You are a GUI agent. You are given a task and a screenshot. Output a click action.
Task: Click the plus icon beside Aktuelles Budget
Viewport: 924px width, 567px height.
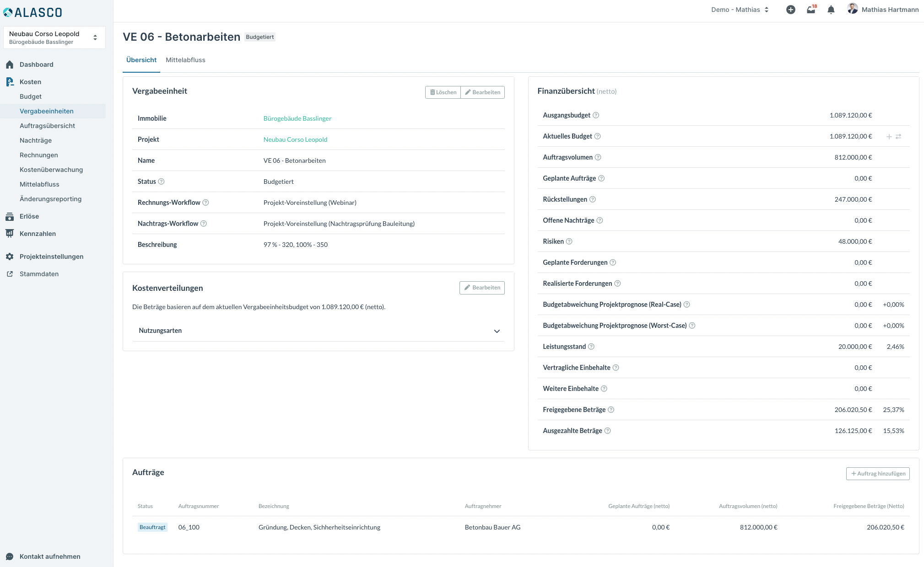889,137
